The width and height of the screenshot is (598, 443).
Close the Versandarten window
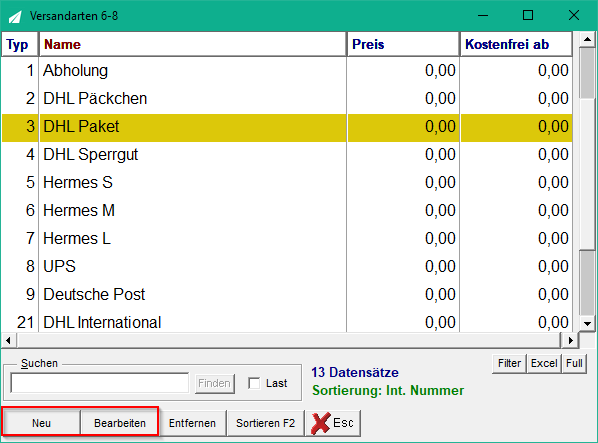574,16
